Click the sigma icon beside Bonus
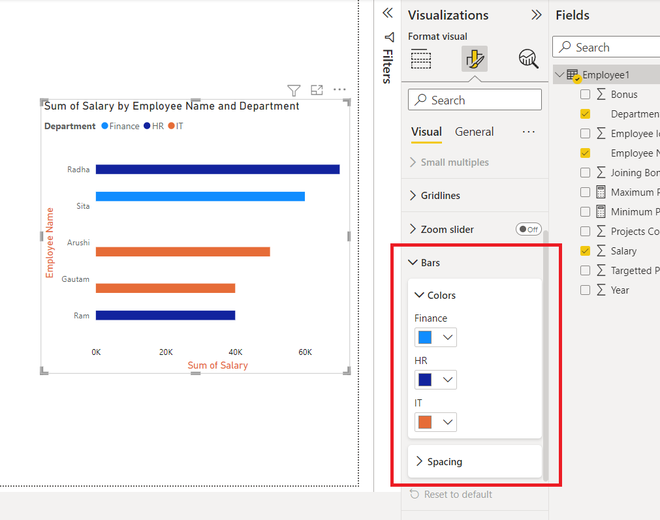 click(x=601, y=94)
